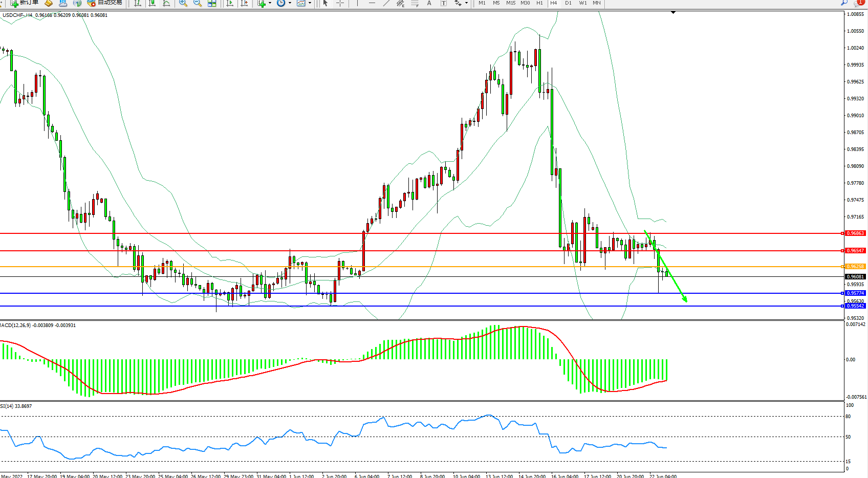Screen dimensions: 868x478
Task: Expand the chart templates dropdown arrow
Action: [310, 3]
